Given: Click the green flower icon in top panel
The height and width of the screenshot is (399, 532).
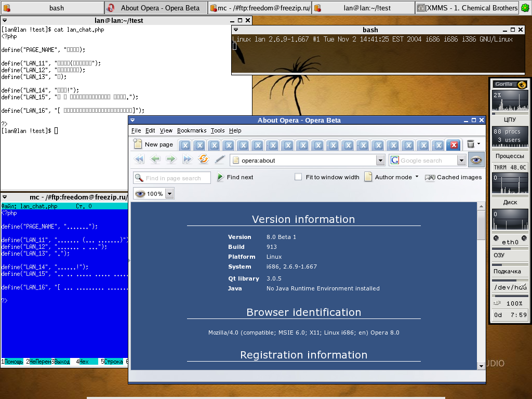Looking at the screenshot, I should tap(525, 7).
